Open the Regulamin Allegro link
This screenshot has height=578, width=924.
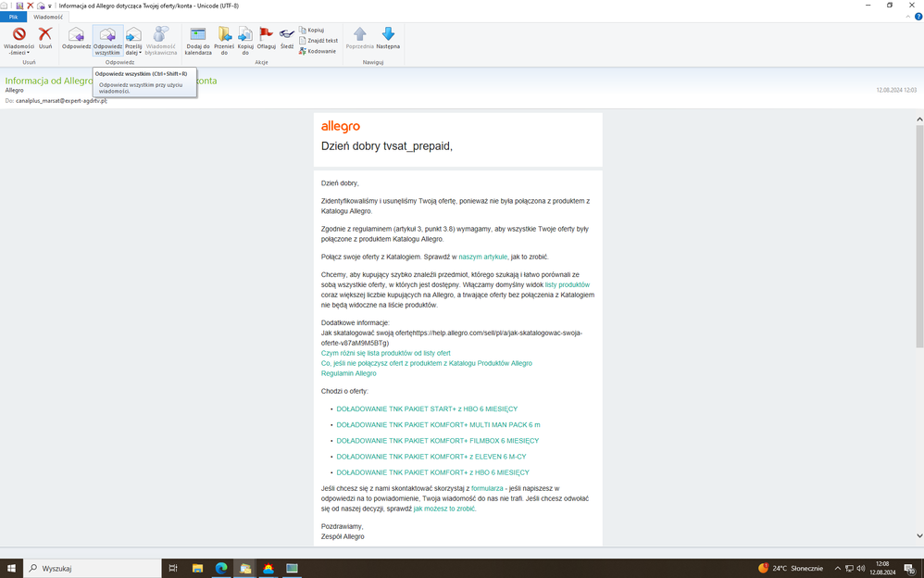pos(348,373)
